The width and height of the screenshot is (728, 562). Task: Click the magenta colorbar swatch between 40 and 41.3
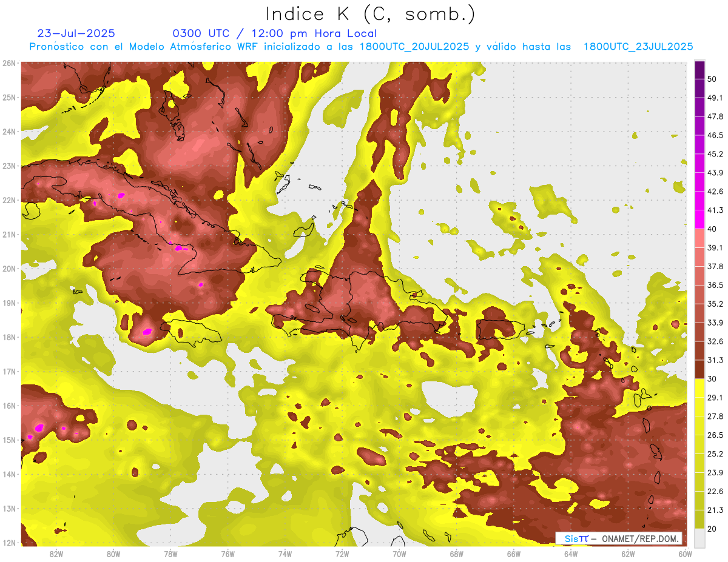[x=699, y=219]
